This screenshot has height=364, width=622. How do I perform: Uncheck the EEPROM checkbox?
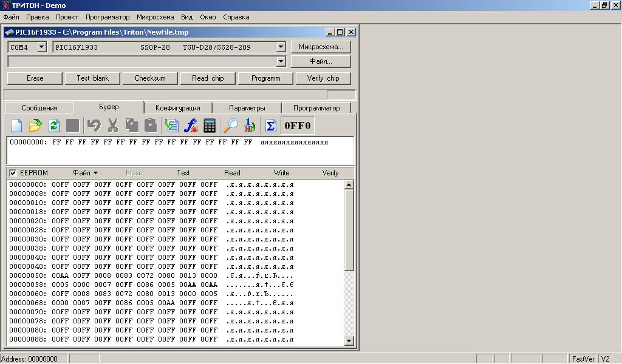[x=13, y=173]
